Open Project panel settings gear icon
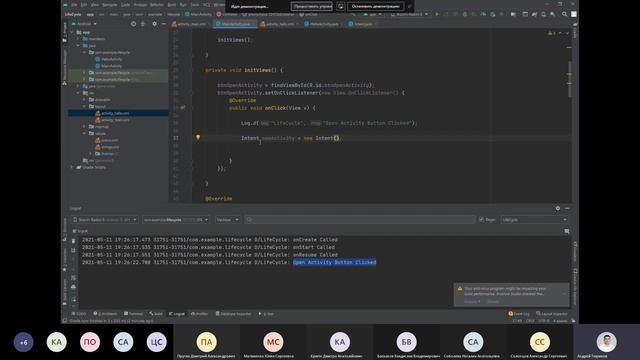The height and width of the screenshot is (360, 640). coord(154,24)
